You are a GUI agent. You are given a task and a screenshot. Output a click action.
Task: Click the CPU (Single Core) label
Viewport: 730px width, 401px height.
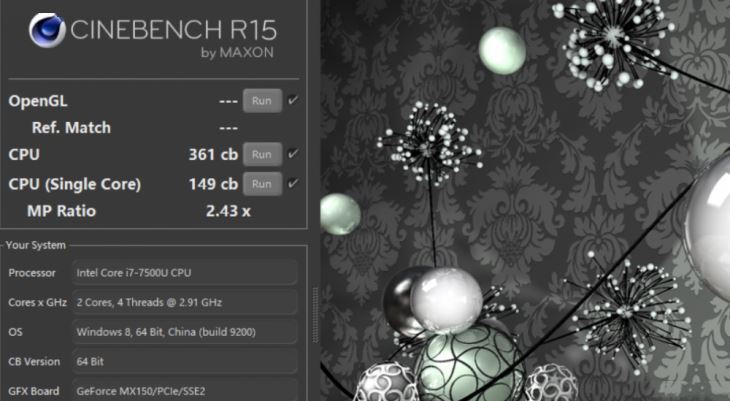point(74,184)
